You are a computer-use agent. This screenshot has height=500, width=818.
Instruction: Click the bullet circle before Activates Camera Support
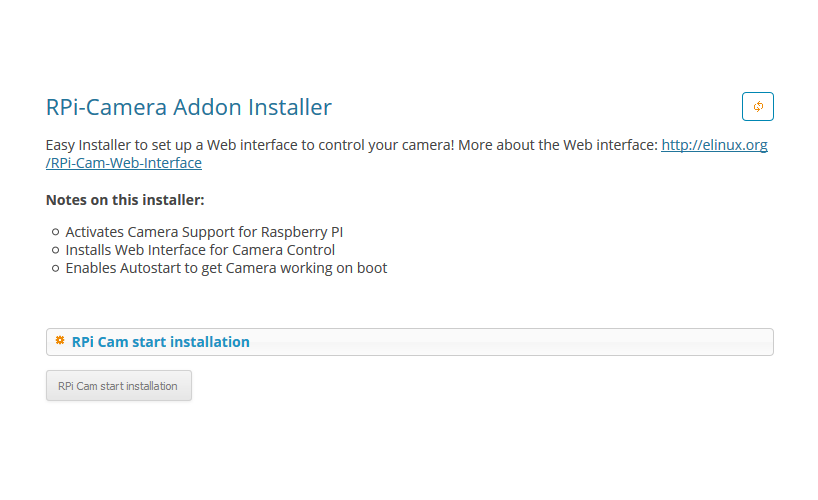tap(55, 232)
